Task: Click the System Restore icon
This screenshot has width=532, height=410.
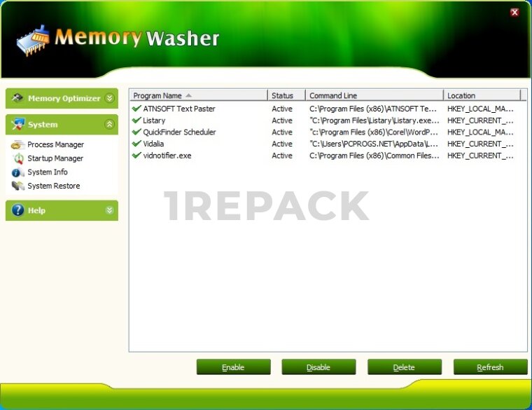Action: (17, 186)
